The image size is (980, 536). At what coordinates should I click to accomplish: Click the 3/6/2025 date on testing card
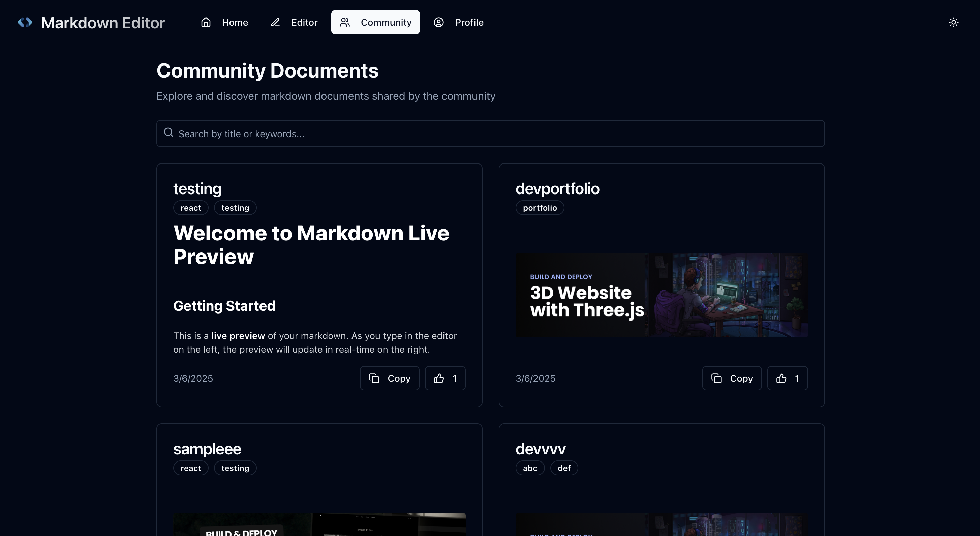tap(193, 378)
